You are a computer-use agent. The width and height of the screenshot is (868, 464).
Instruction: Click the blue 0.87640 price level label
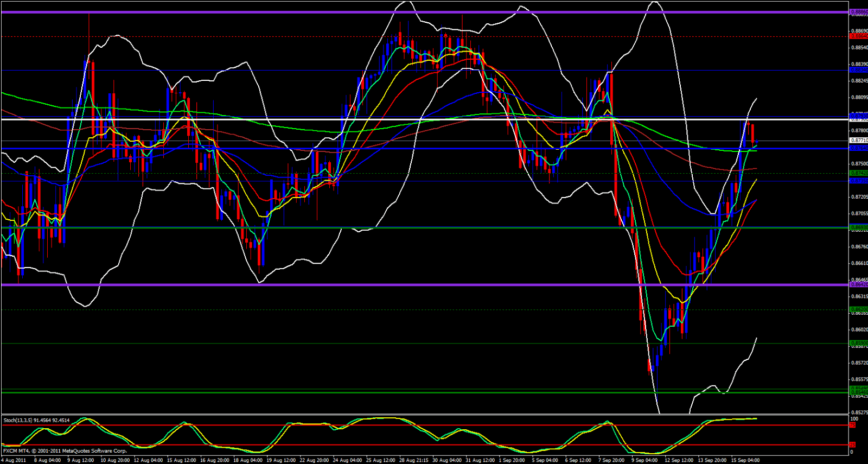tap(858, 148)
